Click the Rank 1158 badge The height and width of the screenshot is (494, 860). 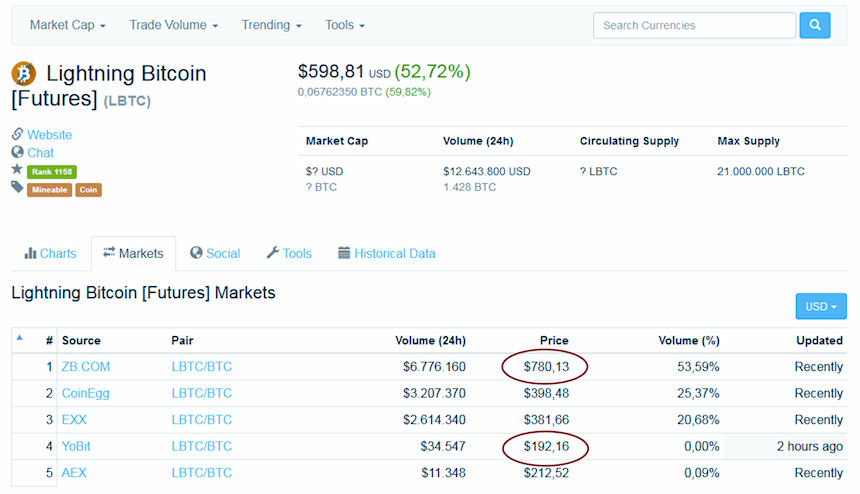[52, 172]
